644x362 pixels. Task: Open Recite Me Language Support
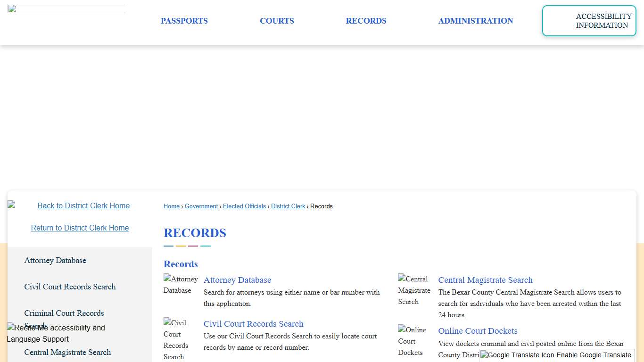[56, 333]
